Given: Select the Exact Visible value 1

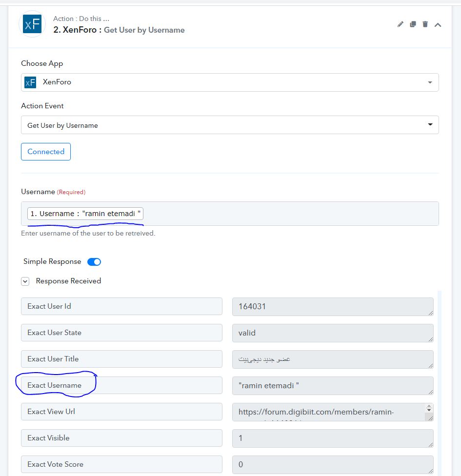Looking at the screenshot, I should coord(333,438).
